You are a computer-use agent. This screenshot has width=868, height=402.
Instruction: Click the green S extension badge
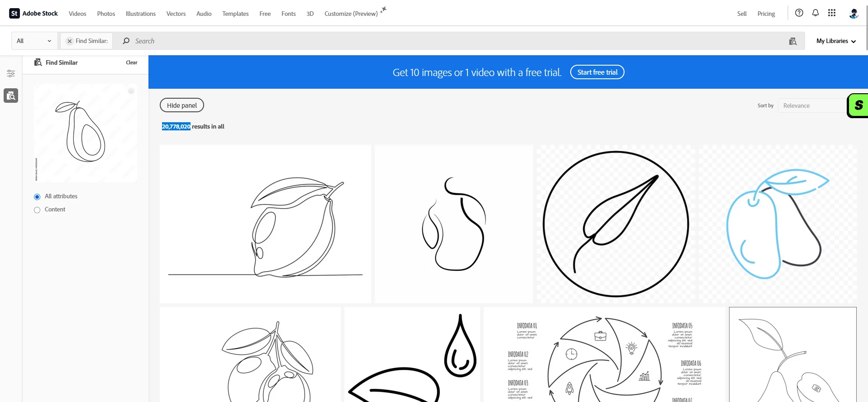[x=858, y=105]
